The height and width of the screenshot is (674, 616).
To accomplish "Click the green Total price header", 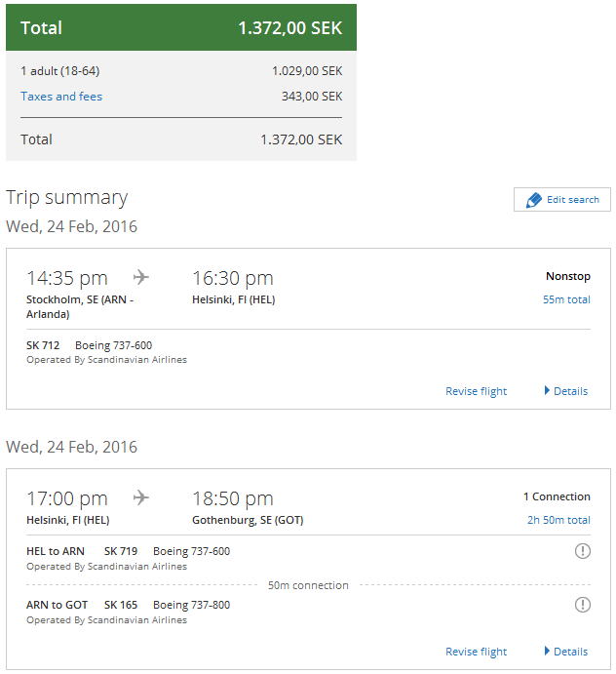I will click(x=181, y=28).
